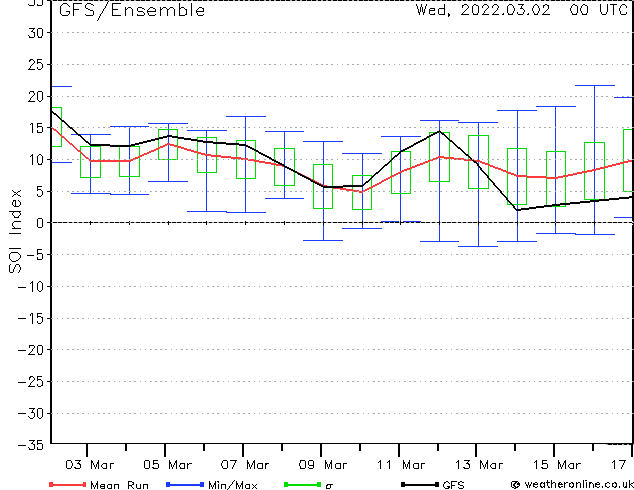Select the 'GFS' legend label
The width and height of the screenshot is (634, 490).
point(453,485)
